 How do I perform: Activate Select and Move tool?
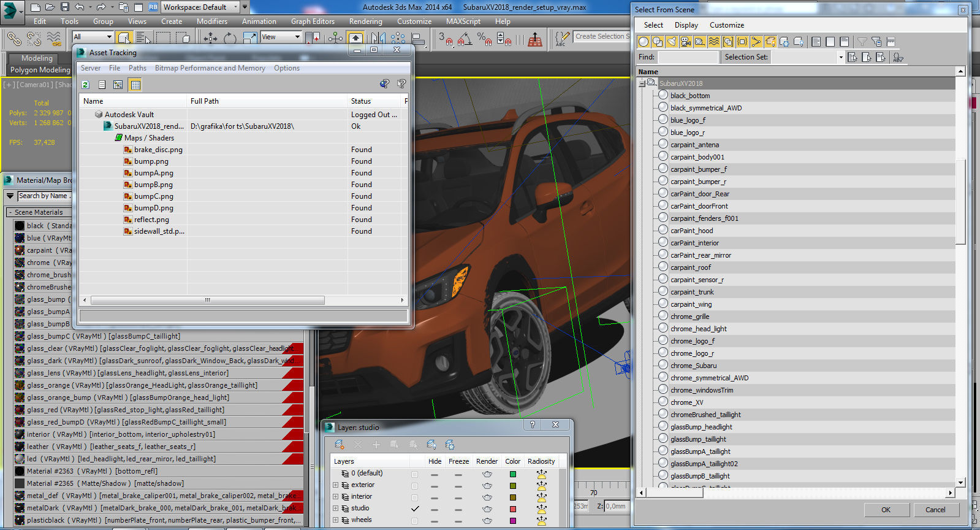tap(210, 38)
